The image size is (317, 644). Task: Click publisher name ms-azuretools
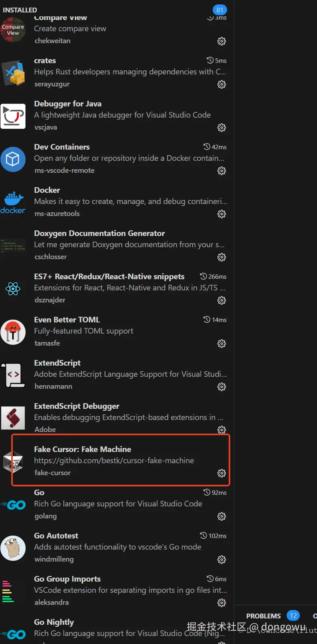click(x=57, y=214)
